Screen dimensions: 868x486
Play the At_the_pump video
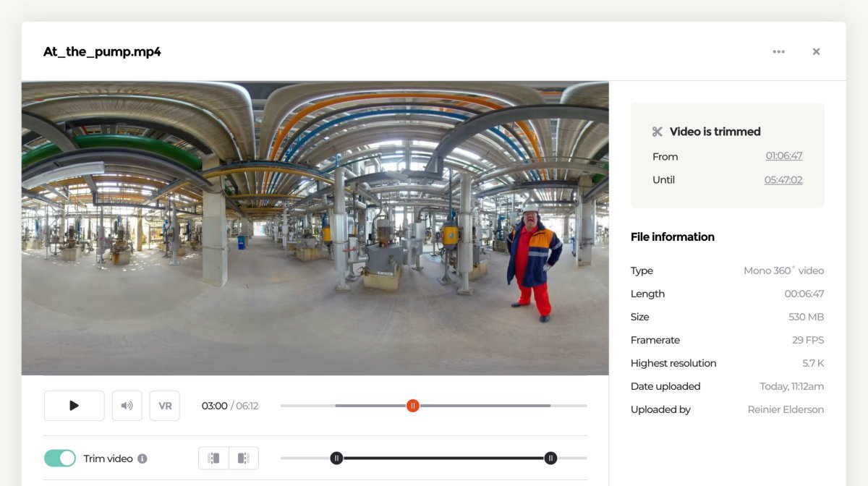coord(74,405)
